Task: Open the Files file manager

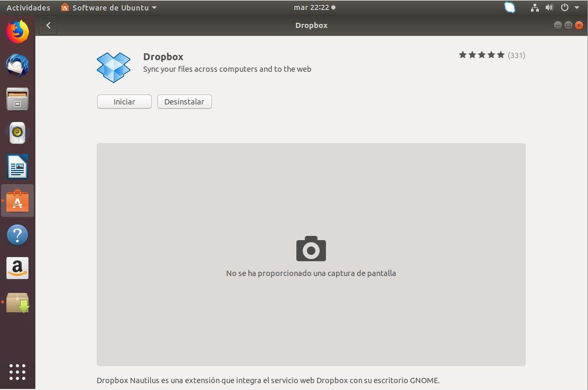Action: [x=17, y=99]
